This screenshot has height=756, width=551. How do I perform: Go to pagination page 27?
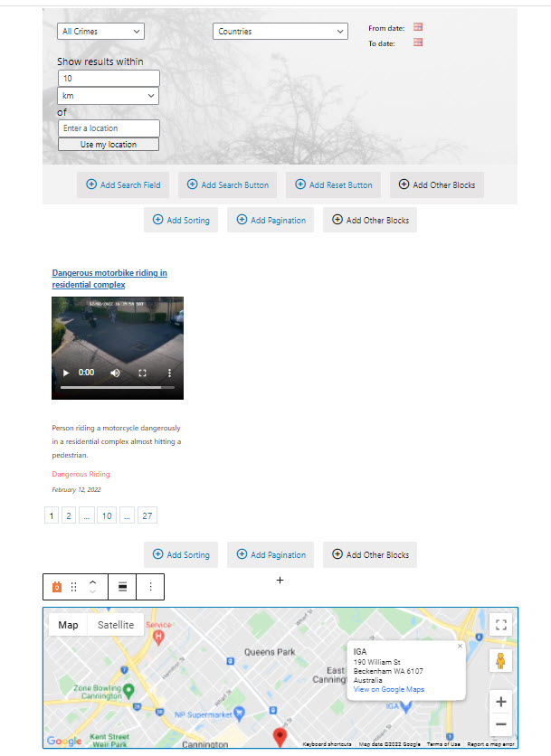(147, 515)
